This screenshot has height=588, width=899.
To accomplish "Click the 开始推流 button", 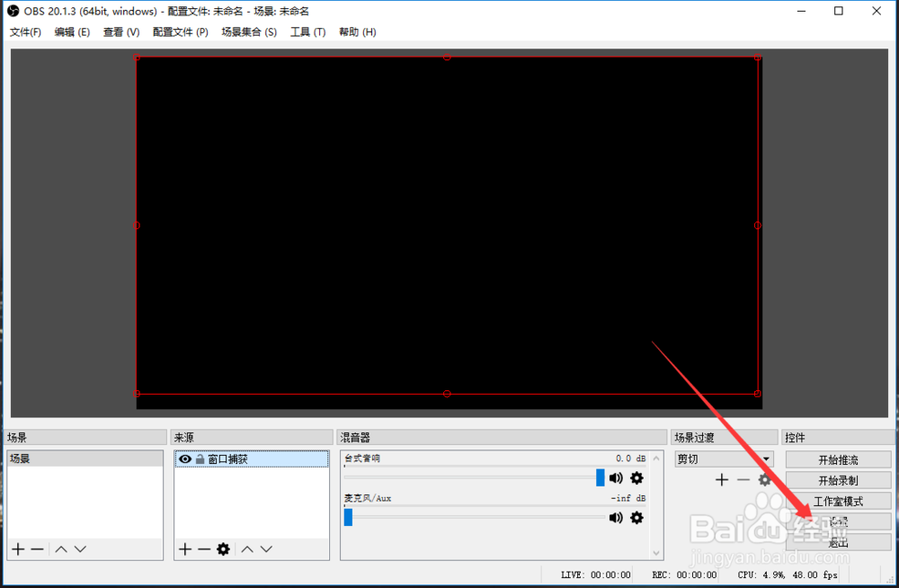I will 838,459.
